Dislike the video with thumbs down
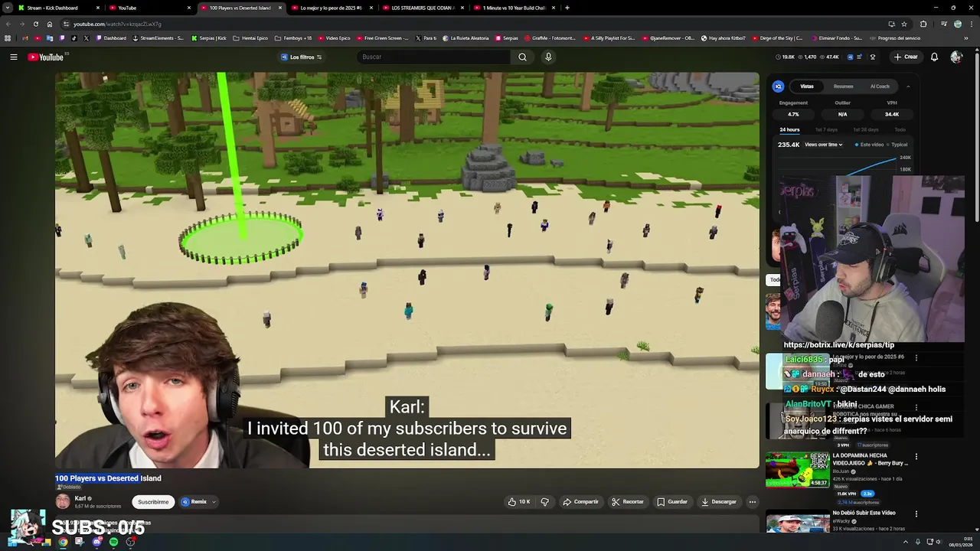Screen dimensions: 980x551 pos(545,502)
